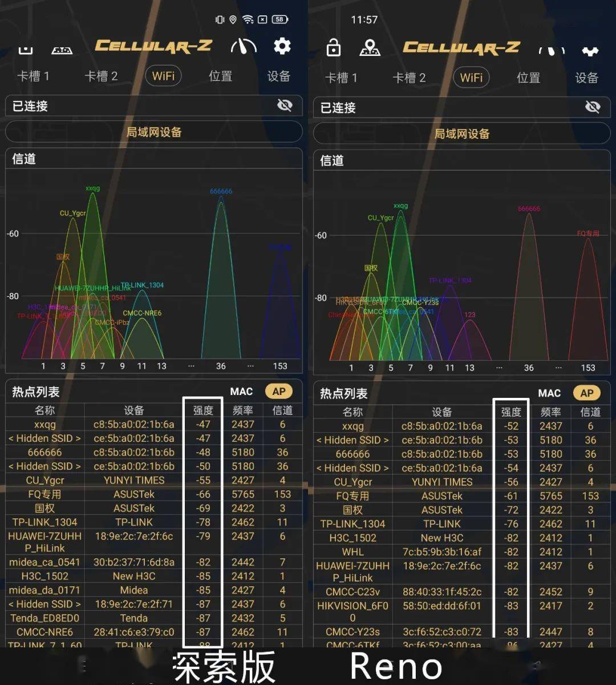Viewport: 616px width, 685px height.
Task: Tap speedometer speed-test icon on 深索版 screen
Action: 244,46
